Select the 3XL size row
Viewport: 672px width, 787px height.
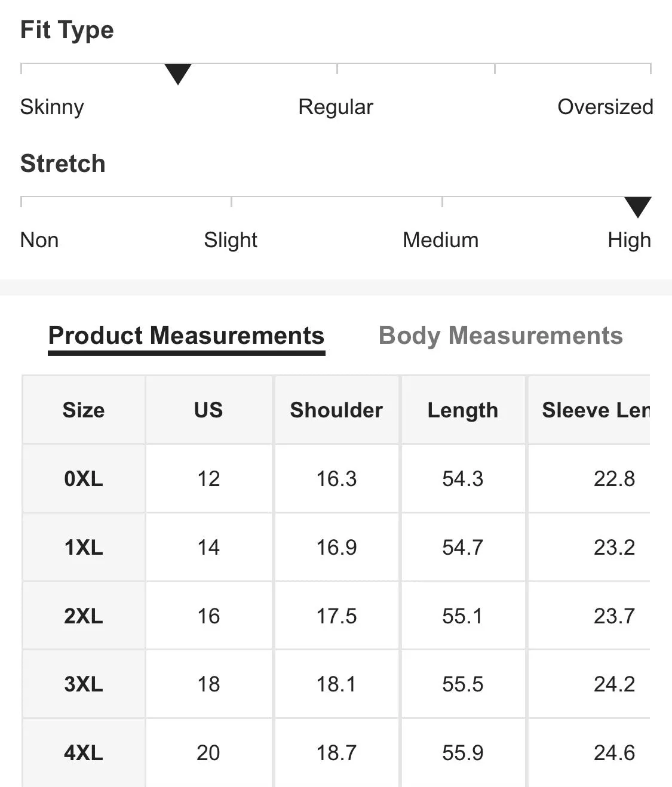(x=336, y=684)
